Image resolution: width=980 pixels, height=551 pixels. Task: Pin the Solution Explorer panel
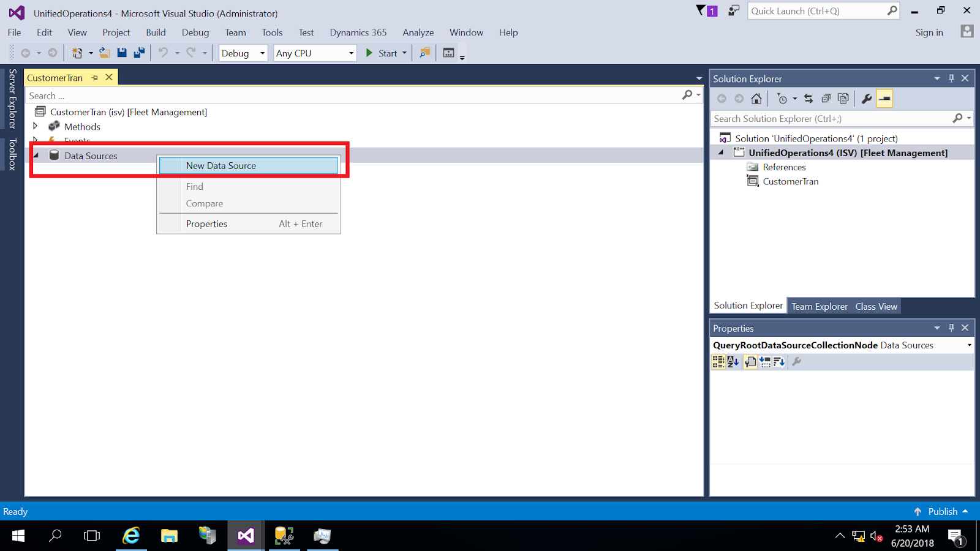pos(951,78)
